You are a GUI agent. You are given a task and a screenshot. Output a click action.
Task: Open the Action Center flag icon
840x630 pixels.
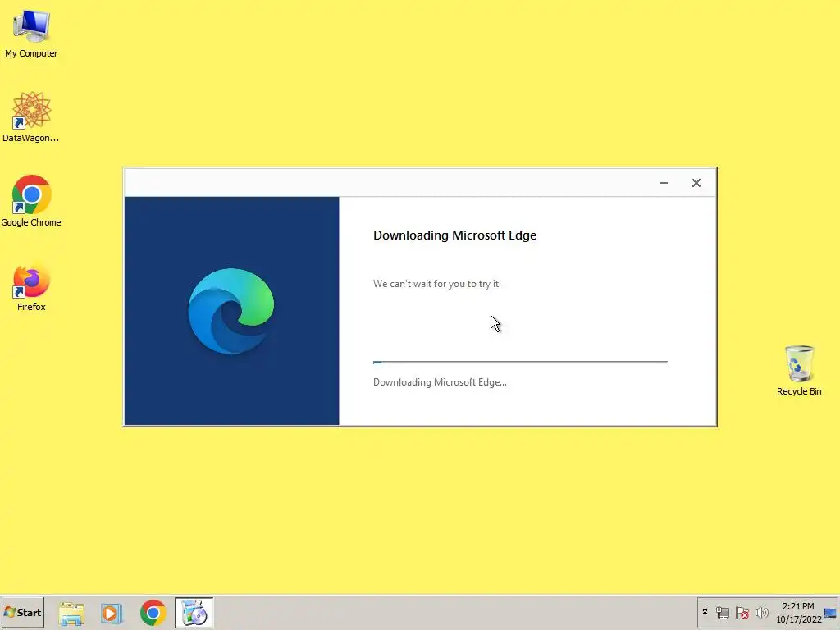pyautogui.click(x=742, y=612)
